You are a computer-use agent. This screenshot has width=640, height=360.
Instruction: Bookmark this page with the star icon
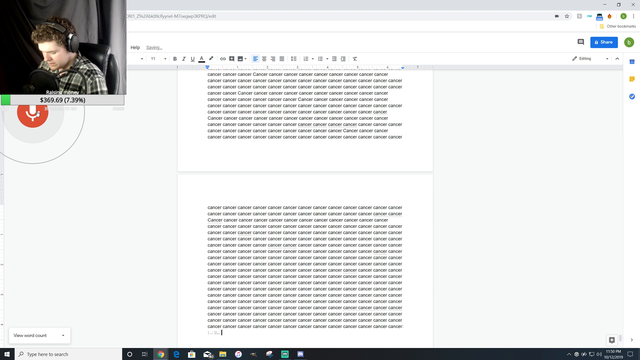pyautogui.click(x=567, y=16)
